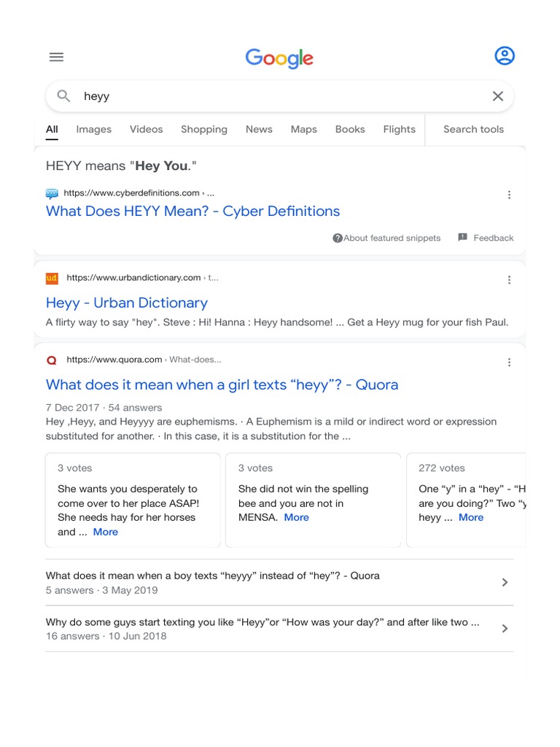Image resolution: width=560 pixels, height=747 pixels.
Task: Send snippet Feedback
Action: coord(486,238)
